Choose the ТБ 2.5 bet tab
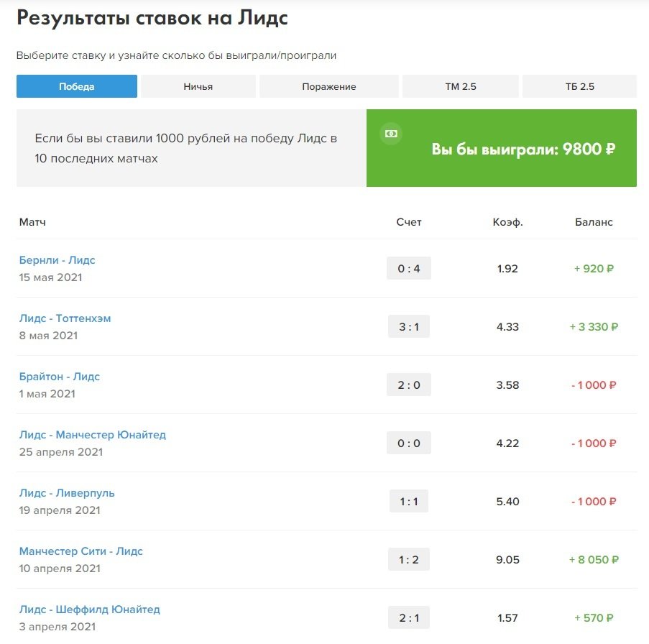 579,86
